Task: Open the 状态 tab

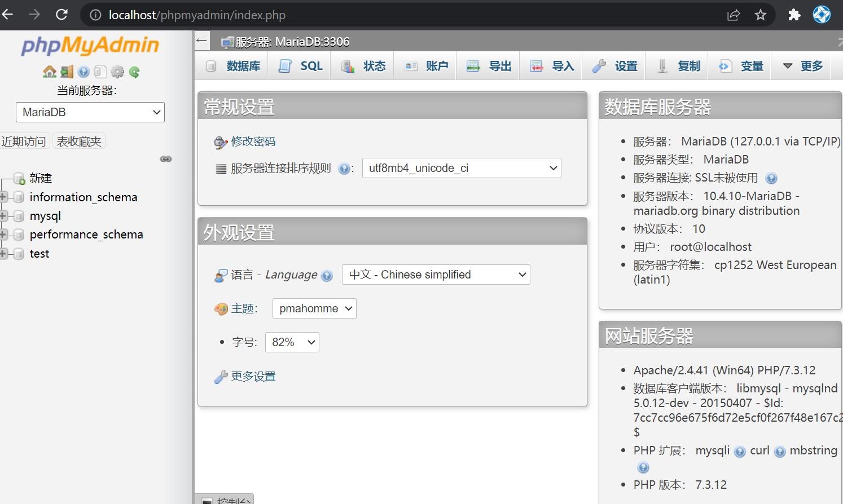Action: [x=362, y=66]
